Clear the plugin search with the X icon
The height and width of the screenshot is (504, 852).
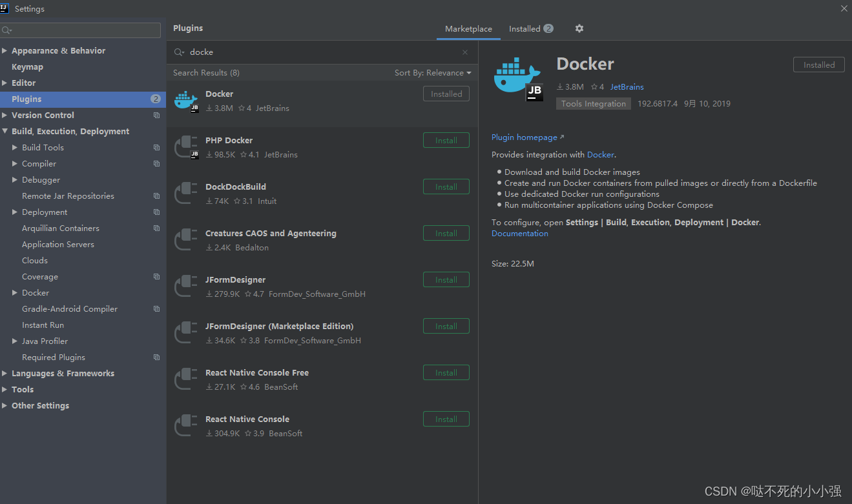(x=465, y=52)
